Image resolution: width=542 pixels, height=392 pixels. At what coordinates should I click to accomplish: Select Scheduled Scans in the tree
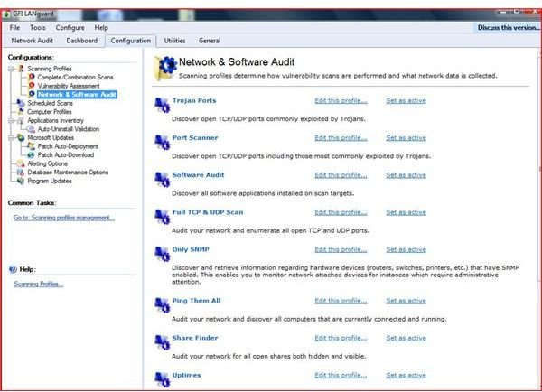pos(50,103)
